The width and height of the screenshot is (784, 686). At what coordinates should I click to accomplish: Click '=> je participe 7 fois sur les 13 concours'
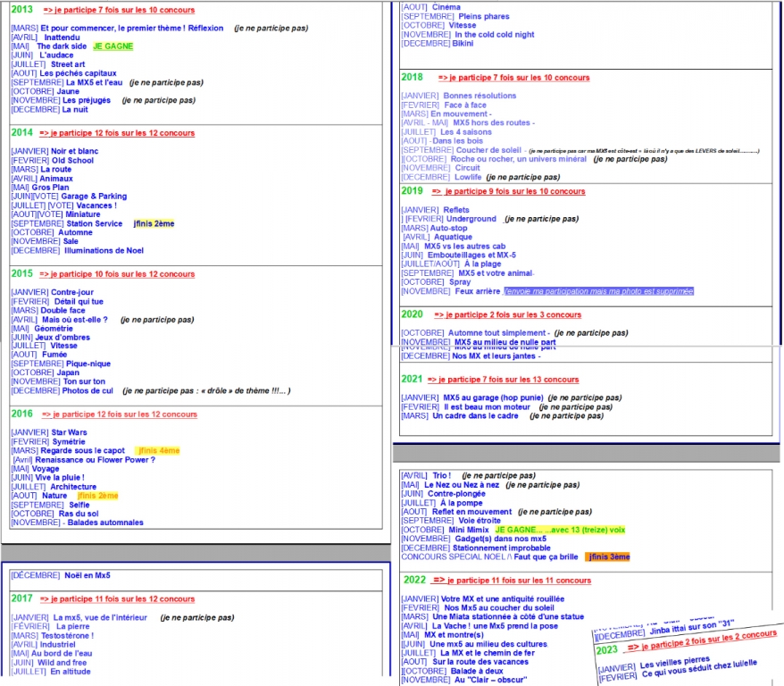coord(503,380)
